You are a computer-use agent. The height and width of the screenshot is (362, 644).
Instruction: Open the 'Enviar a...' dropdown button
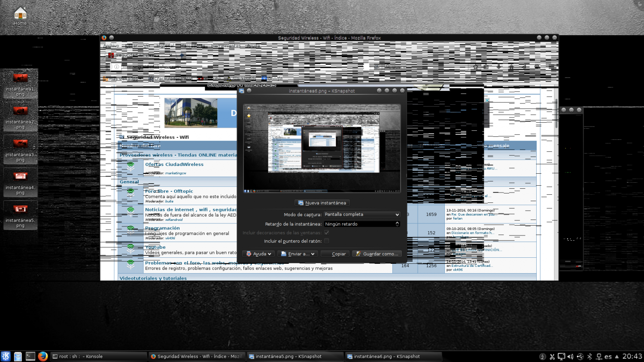pos(298,254)
